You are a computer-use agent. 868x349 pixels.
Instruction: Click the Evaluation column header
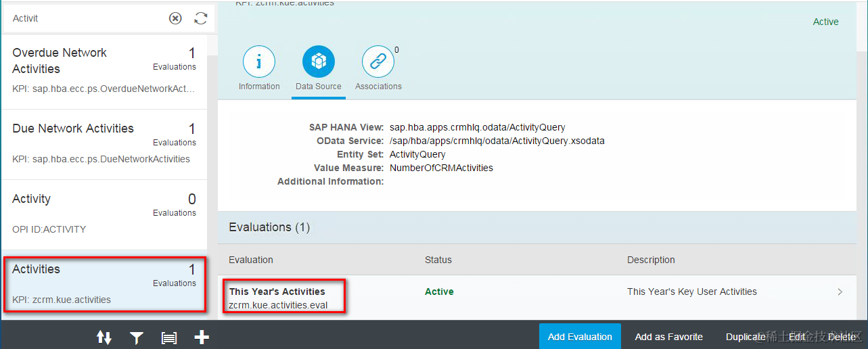(251, 260)
